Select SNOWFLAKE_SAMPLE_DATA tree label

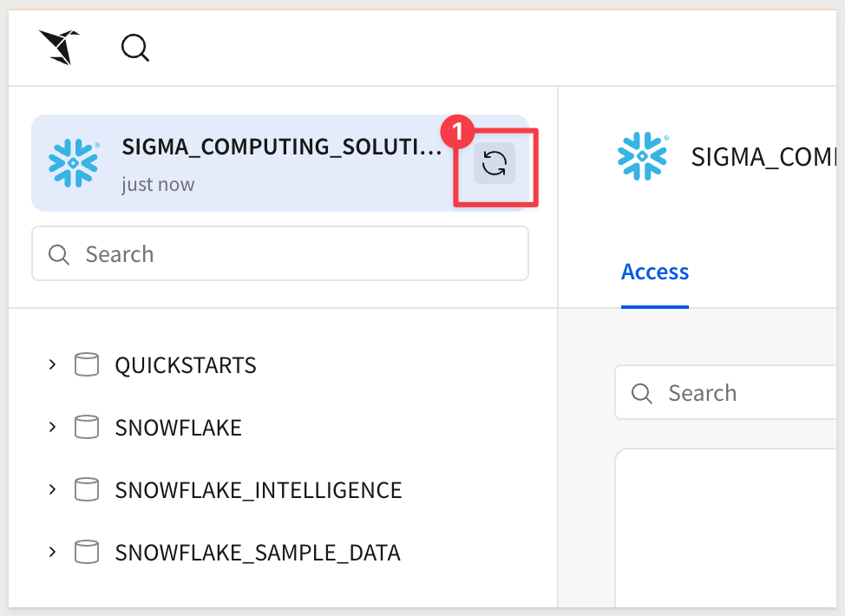258,553
